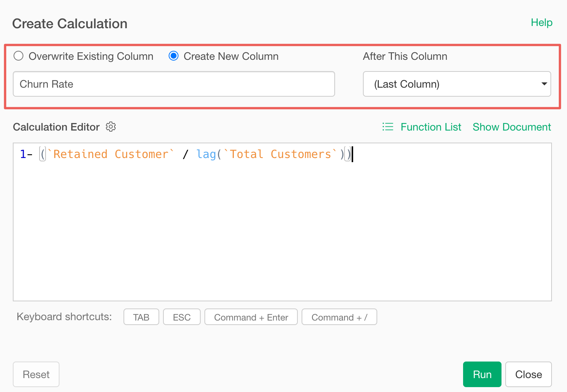Screen dimensions: 567x392
Task: Click the Overwrite Existing Column label
Action: tap(91, 56)
